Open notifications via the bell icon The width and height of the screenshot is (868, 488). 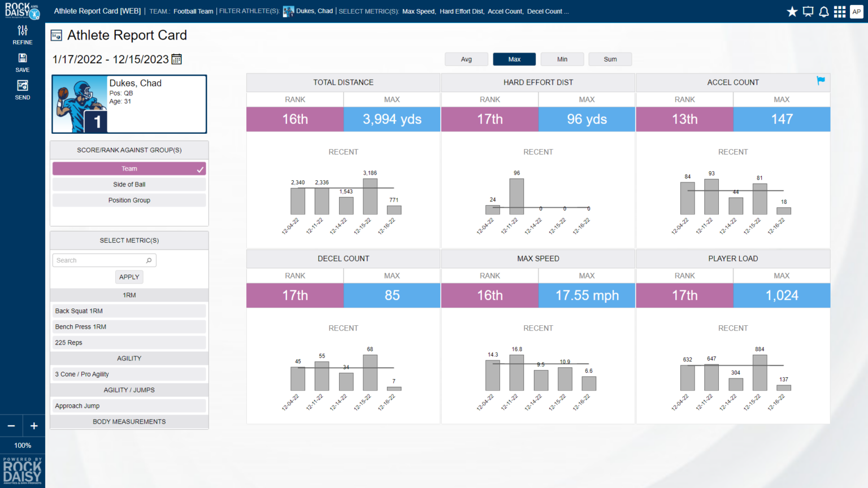point(824,11)
